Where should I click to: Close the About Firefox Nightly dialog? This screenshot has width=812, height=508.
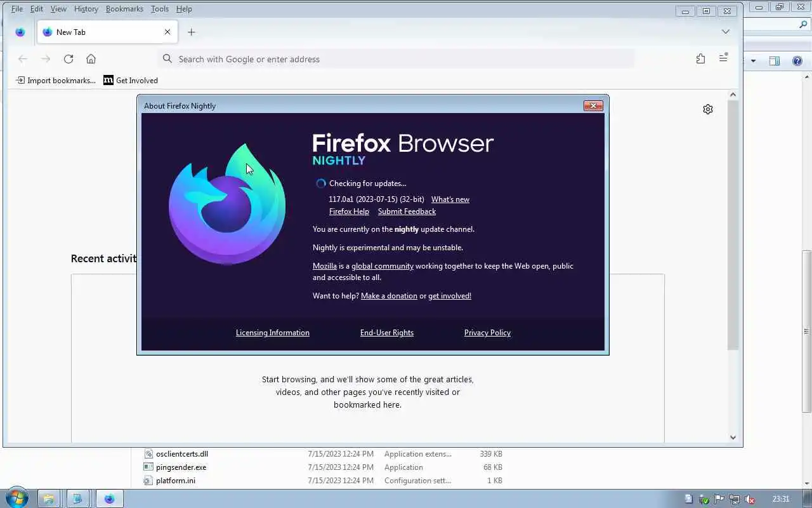[593, 106]
